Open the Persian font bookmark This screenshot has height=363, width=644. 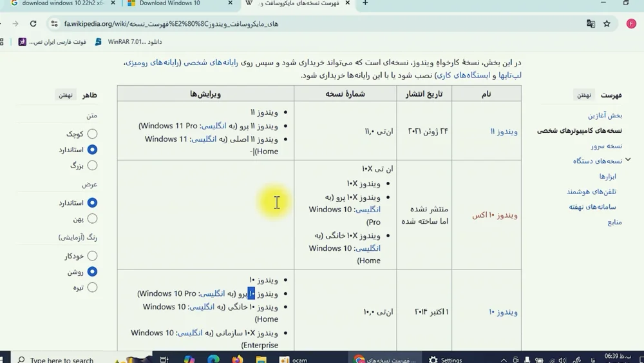[x=52, y=42]
